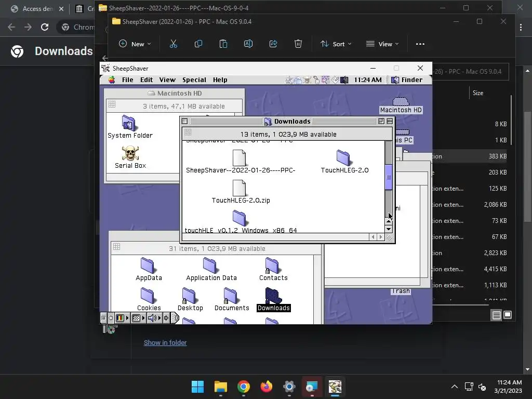Collapse the Control Strip using its end tab
Image resolution: width=532 pixels, height=399 pixels.
(175, 318)
